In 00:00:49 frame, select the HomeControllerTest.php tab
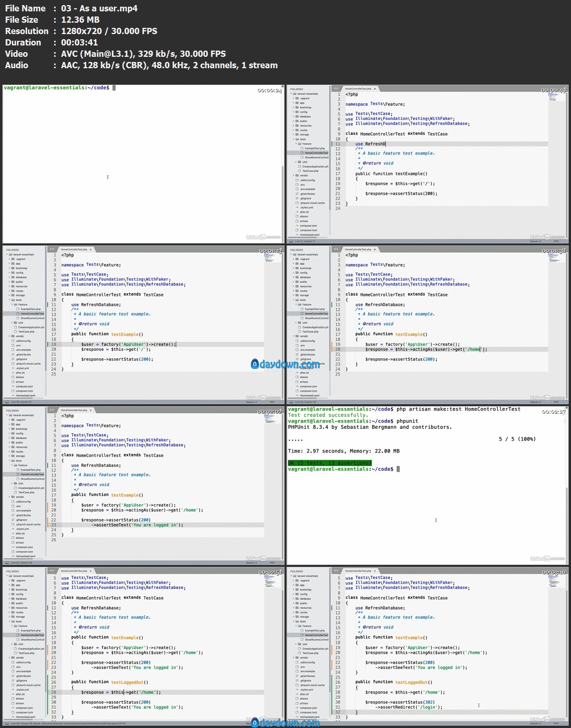571x728 pixels. tap(360, 89)
